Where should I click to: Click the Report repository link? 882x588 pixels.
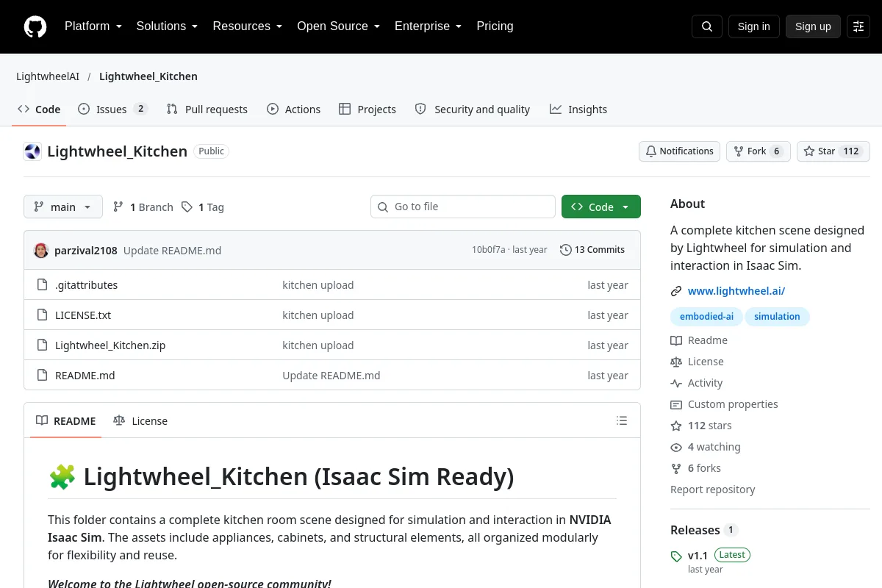713,490
